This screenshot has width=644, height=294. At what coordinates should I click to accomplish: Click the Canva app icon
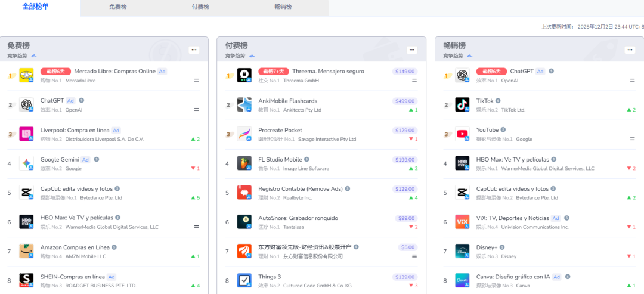pos(463,280)
